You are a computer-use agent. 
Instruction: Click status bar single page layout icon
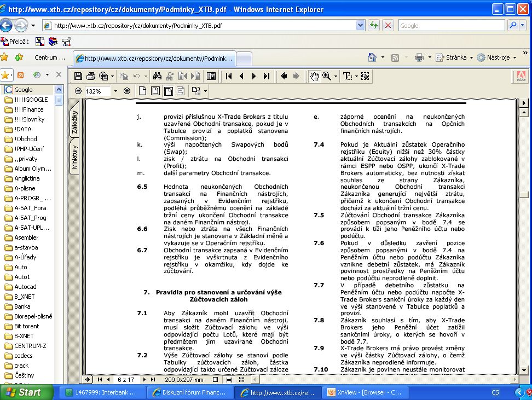click(x=216, y=380)
